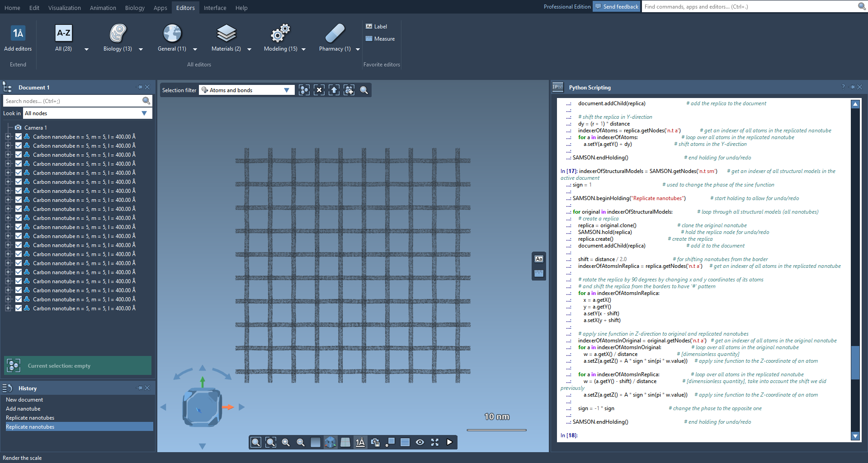868x463 pixels.
Task: Toggle visibility checkbox of first Carbon nanotube
Action: click(19, 137)
